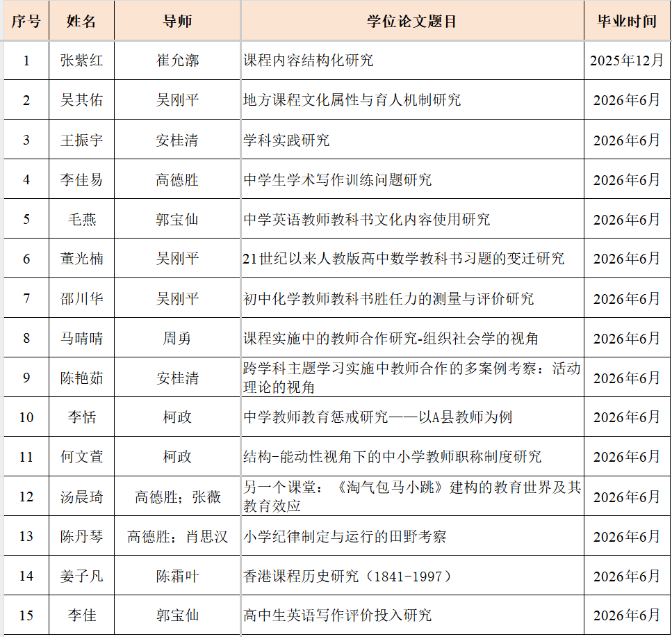The image size is (672, 637).
Task: Click the advisor cell 陈霜叶
Action: (x=177, y=576)
